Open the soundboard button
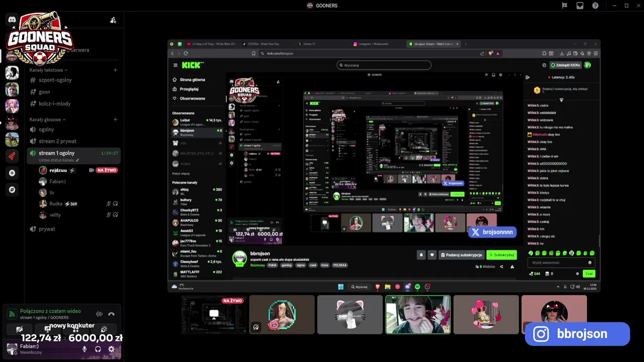The height and width of the screenshot is (362, 644). pyautogui.click(x=104, y=329)
